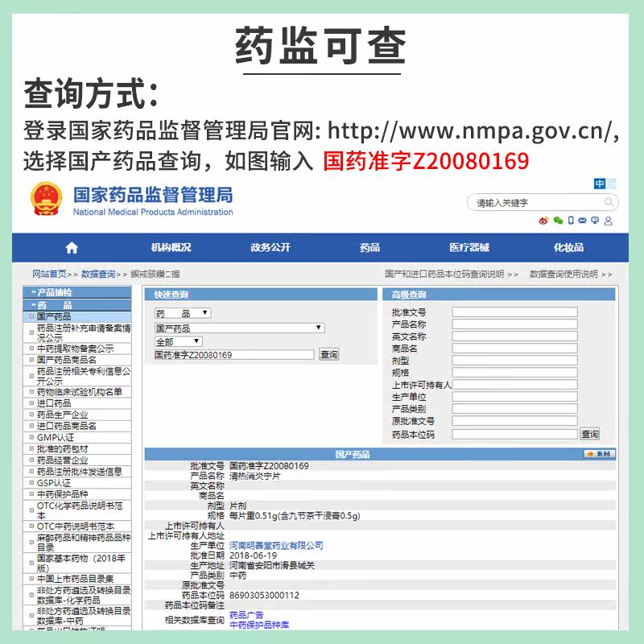The height and width of the screenshot is (644, 644).
Task: Select 中药提取物备案公示 in sidebar
Action: pyautogui.click(x=77, y=349)
